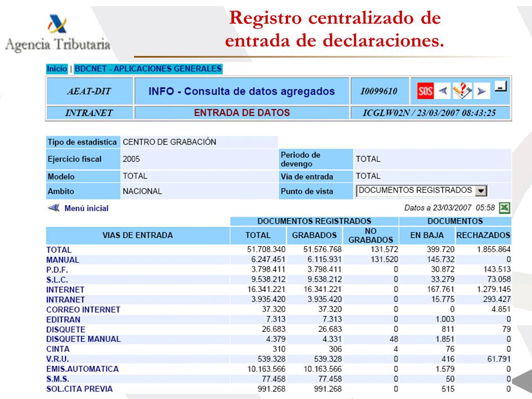
Task: Click the value 399.720 in EN BAJA
Action: (441, 249)
